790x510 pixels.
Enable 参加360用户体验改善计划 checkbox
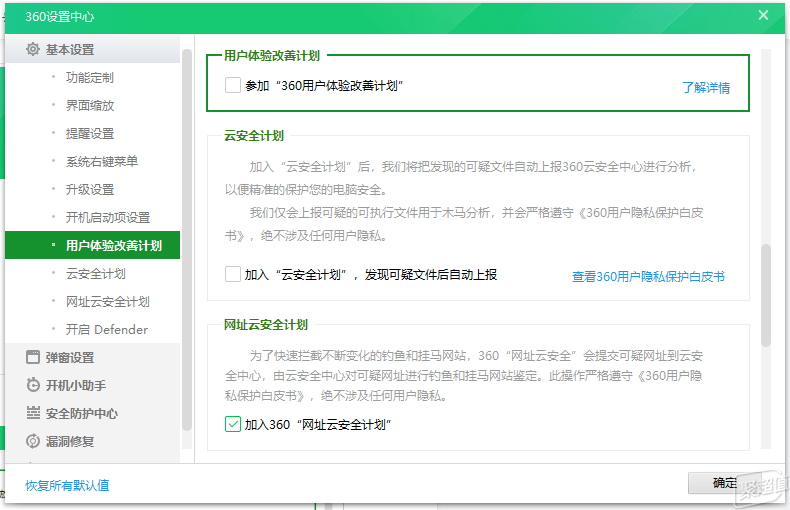tap(233, 85)
